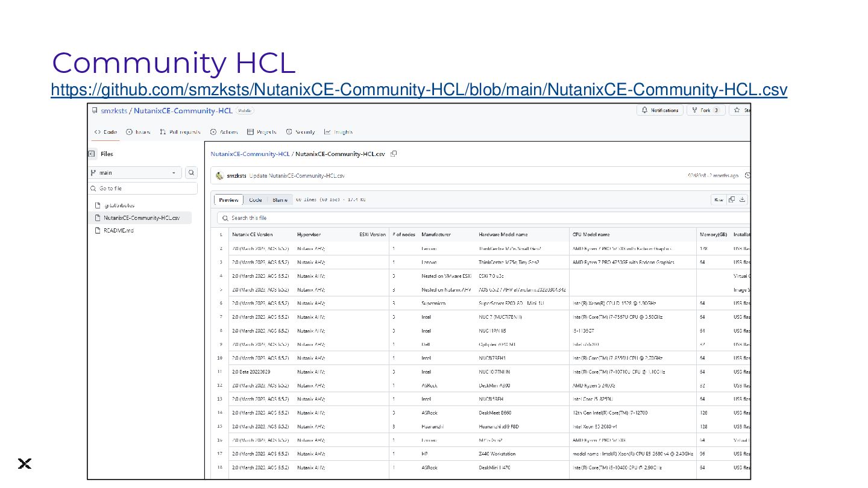The image size is (868, 488).
Task: Copy file path using copy icon
Action: pos(394,154)
